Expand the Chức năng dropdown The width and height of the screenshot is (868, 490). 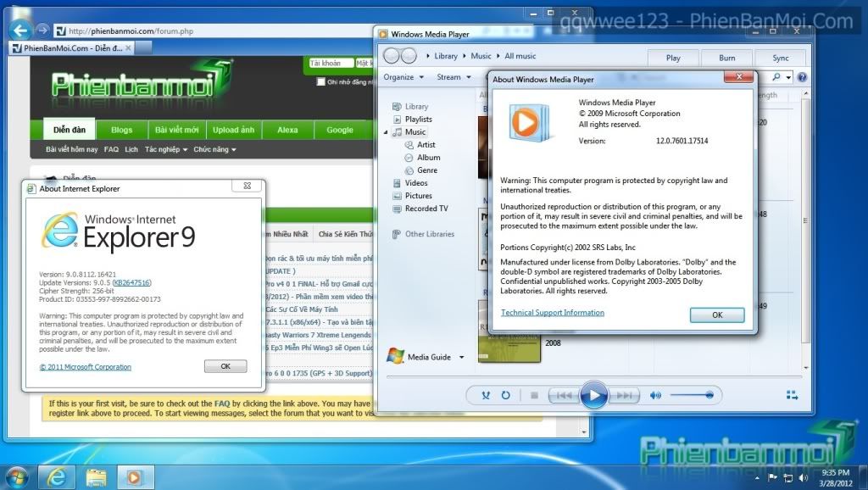(x=214, y=149)
